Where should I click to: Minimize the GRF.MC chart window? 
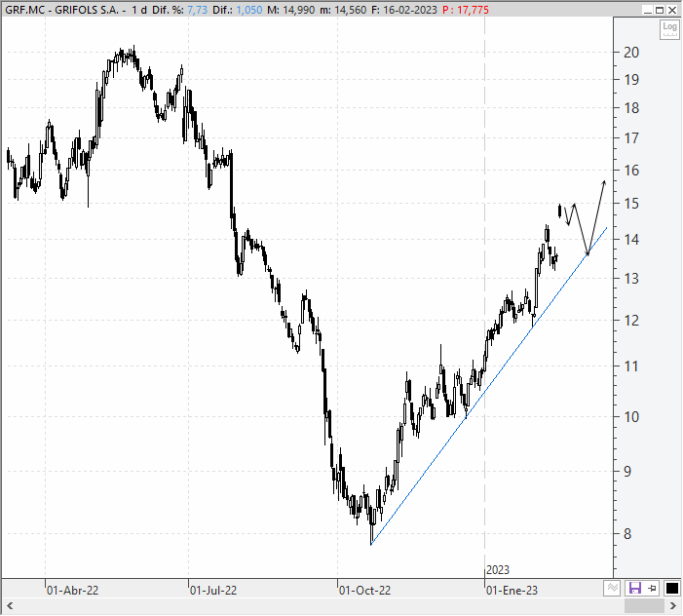648,10
